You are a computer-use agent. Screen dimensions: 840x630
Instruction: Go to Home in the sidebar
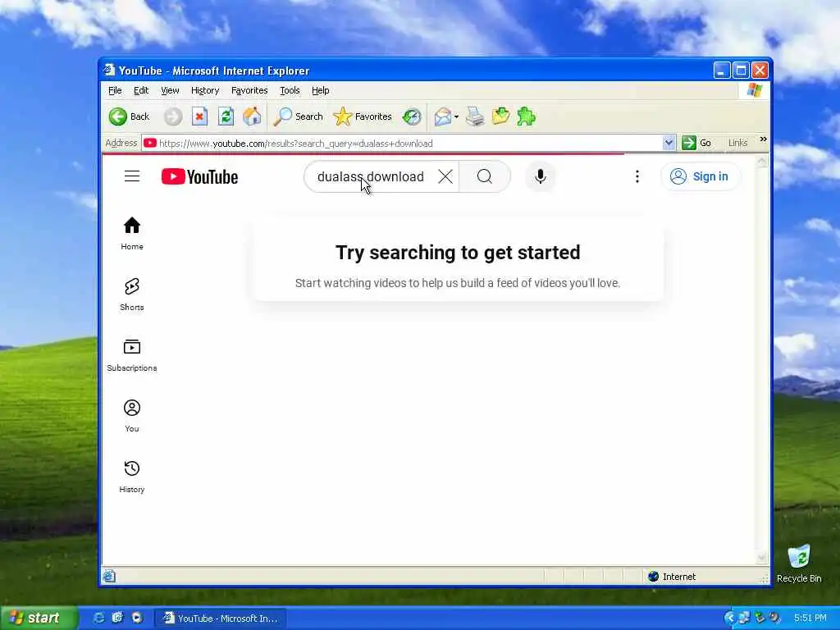point(132,234)
